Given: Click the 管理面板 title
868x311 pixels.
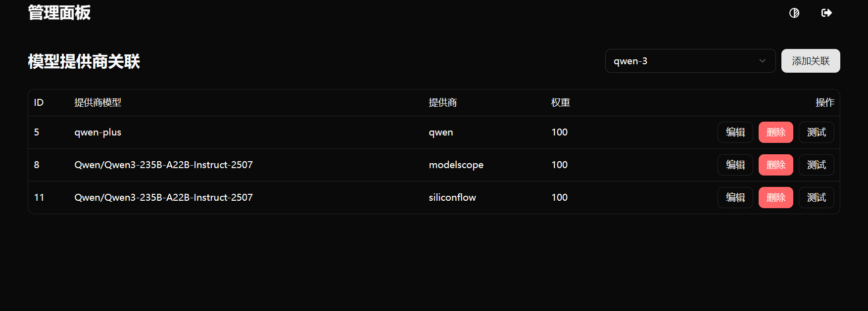Looking at the screenshot, I should coord(59,13).
